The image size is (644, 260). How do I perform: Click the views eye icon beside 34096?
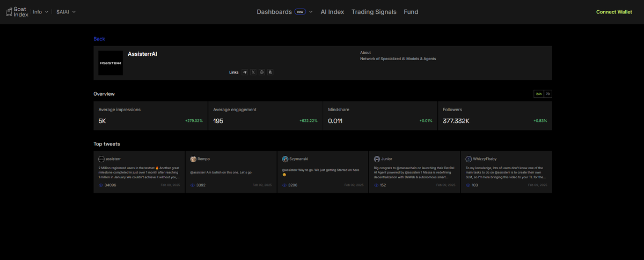point(101,185)
